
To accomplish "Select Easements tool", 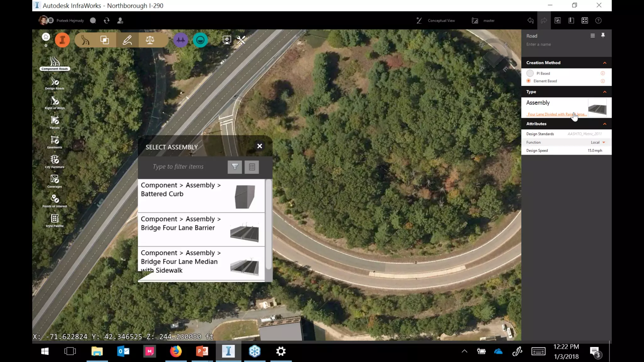I will pyautogui.click(x=55, y=142).
